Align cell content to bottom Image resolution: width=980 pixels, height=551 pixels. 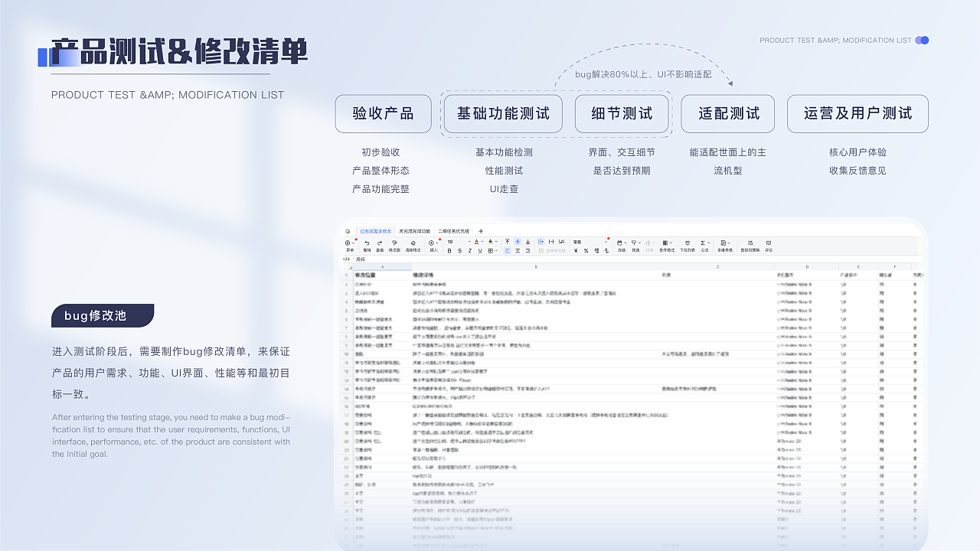click(x=528, y=242)
